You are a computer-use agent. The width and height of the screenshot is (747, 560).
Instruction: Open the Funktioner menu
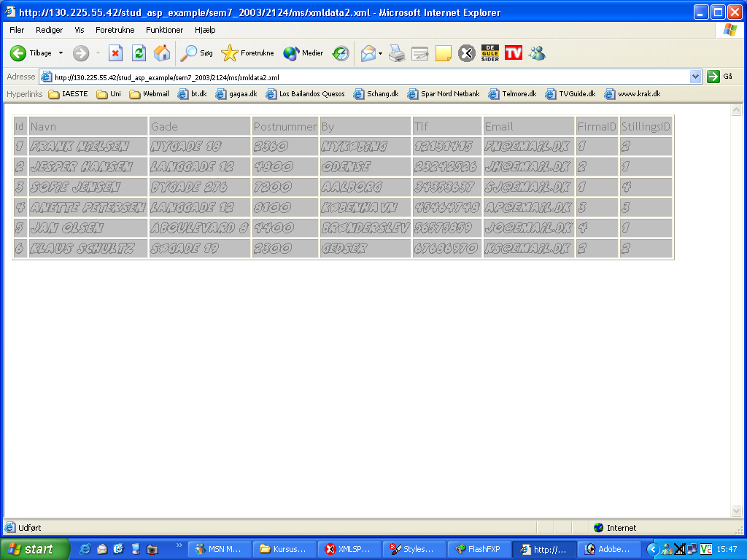click(x=164, y=30)
